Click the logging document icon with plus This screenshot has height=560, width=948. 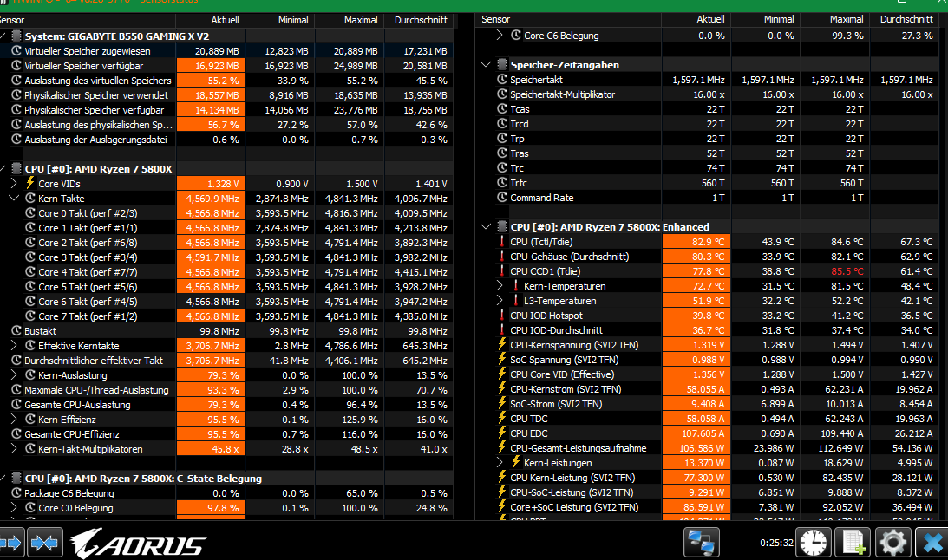(x=853, y=543)
